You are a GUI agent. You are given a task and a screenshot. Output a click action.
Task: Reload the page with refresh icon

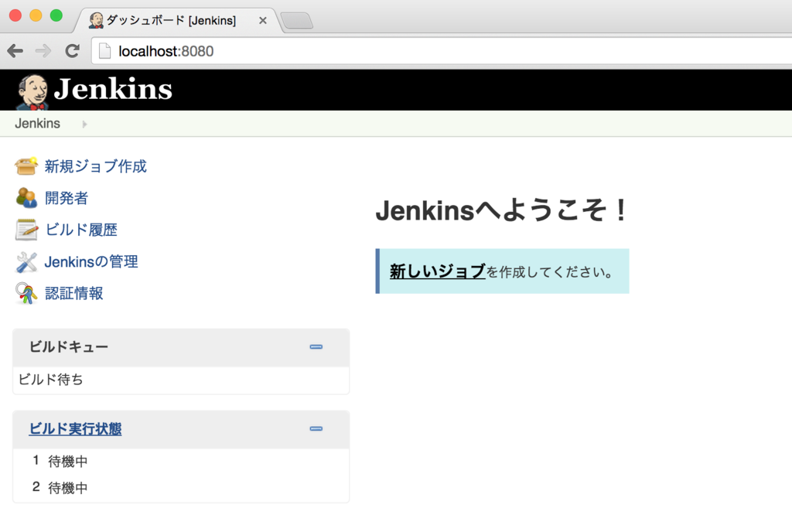[72, 50]
